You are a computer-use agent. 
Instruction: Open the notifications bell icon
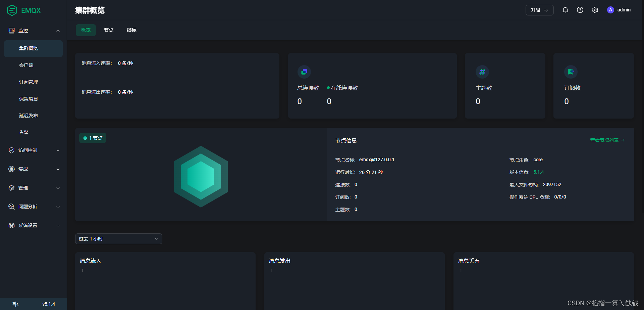point(565,10)
